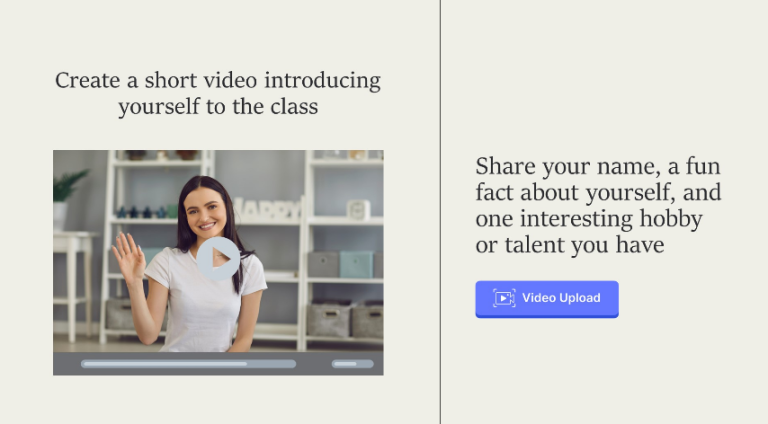This screenshot has width=768, height=424.
Task: Click the heading 'Create a short video introducing'
Action: 218,80
